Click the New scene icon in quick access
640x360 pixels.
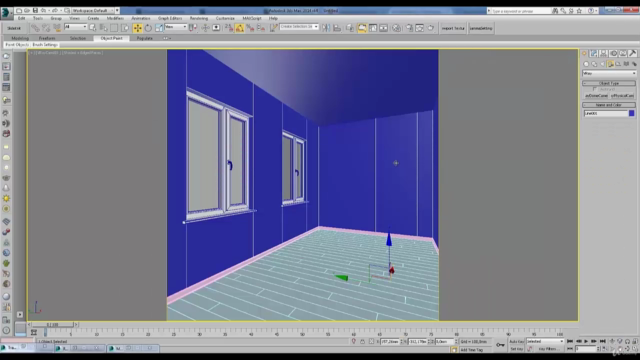click(19, 11)
